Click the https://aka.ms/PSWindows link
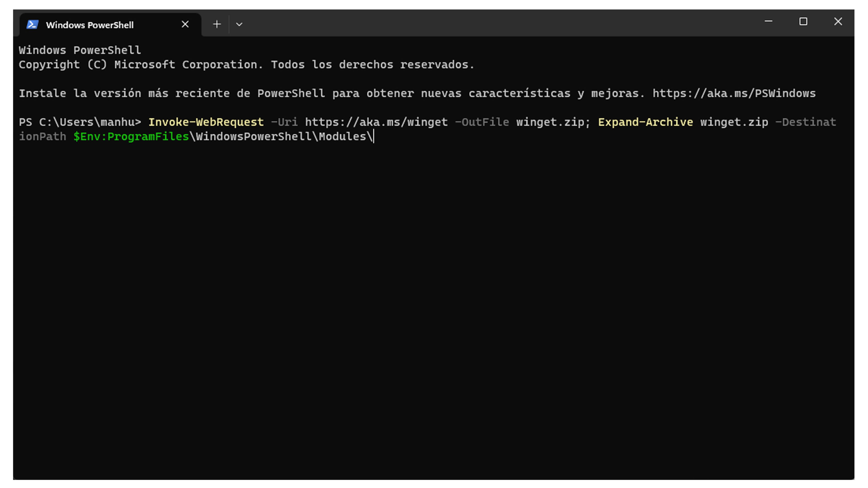This screenshot has width=868, height=488. tap(734, 93)
